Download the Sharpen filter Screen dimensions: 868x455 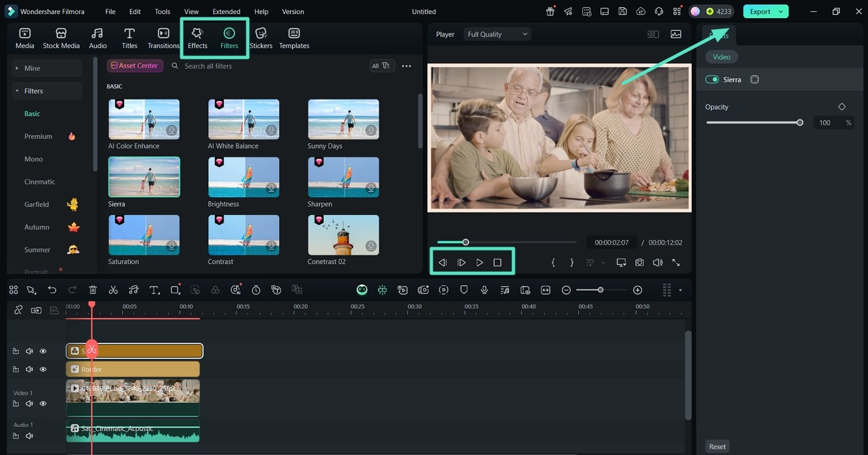371,188
